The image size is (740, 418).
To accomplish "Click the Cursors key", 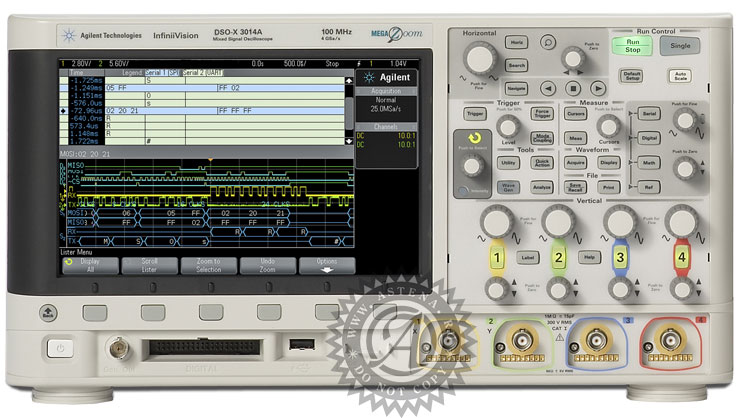I will tap(576, 114).
